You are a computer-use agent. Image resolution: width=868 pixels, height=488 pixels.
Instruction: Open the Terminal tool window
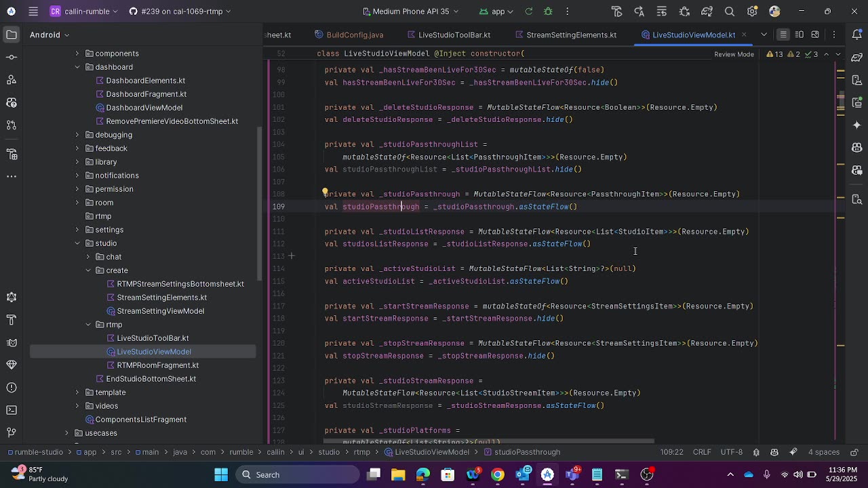coord(12,410)
